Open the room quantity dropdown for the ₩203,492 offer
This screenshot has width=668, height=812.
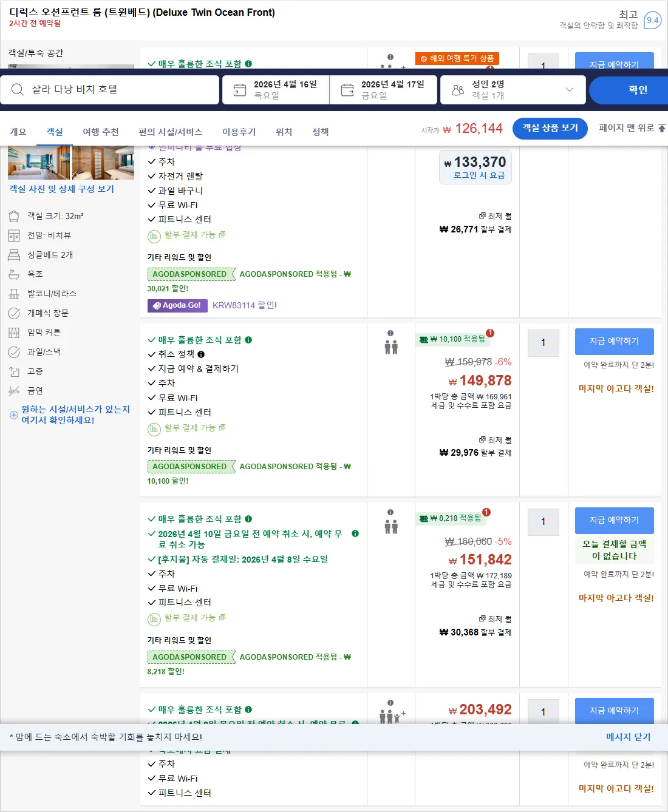(x=544, y=712)
